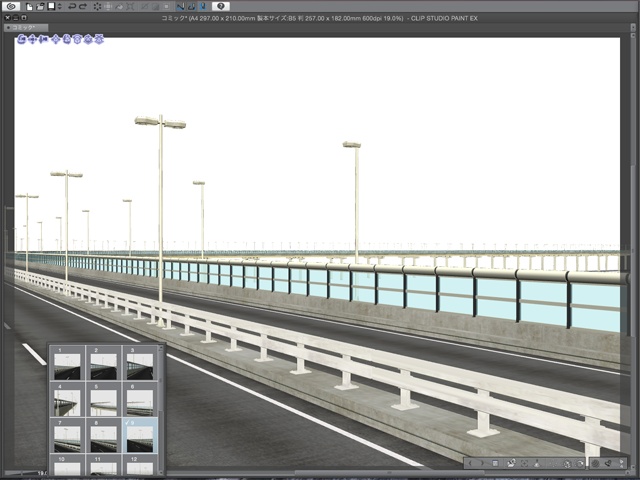640x480 pixels.
Task: Click reset rotation icon in launcher
Action: (x=580, y=464)
